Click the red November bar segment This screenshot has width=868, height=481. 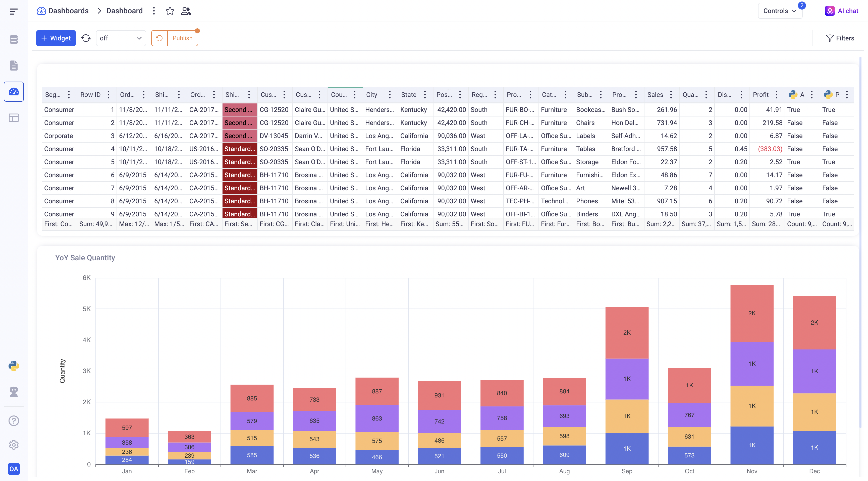pyautogui.click(x=752, y=313)
